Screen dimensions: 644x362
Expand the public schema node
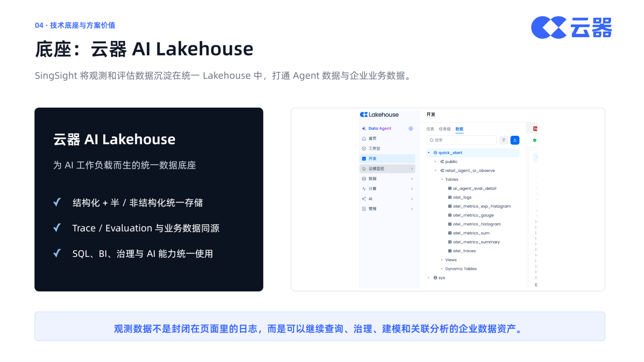pos(435,162)
